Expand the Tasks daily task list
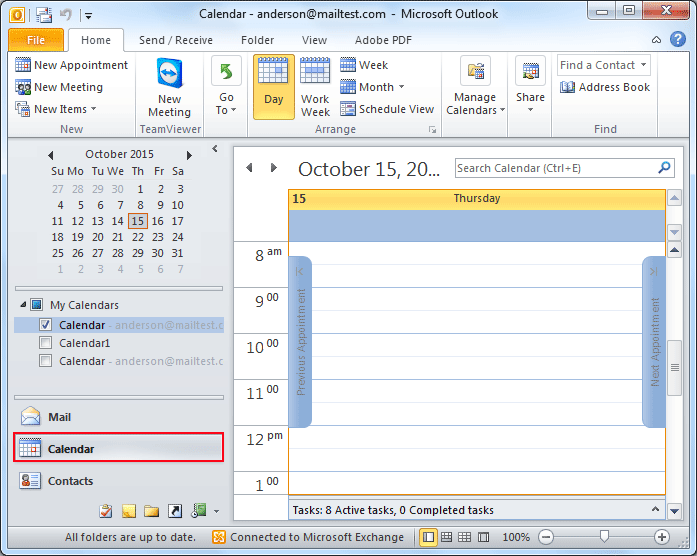The image size is (697, 556). pos(655,509)
